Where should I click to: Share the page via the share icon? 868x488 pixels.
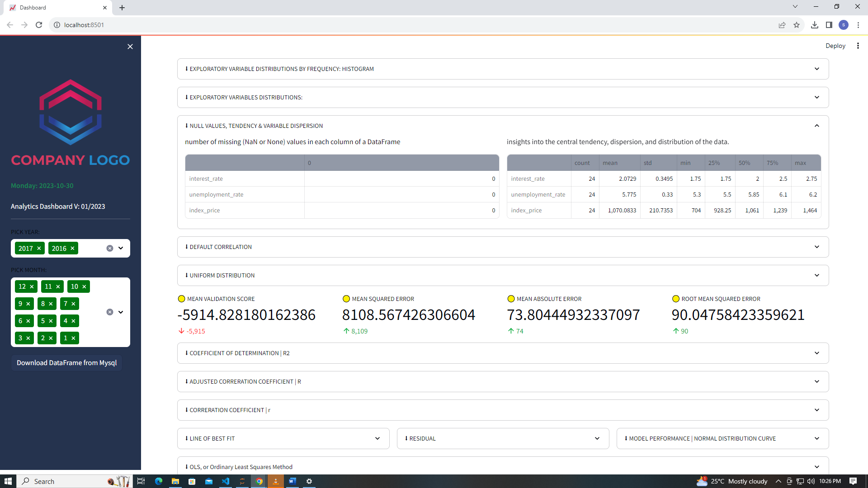[782, 25]
